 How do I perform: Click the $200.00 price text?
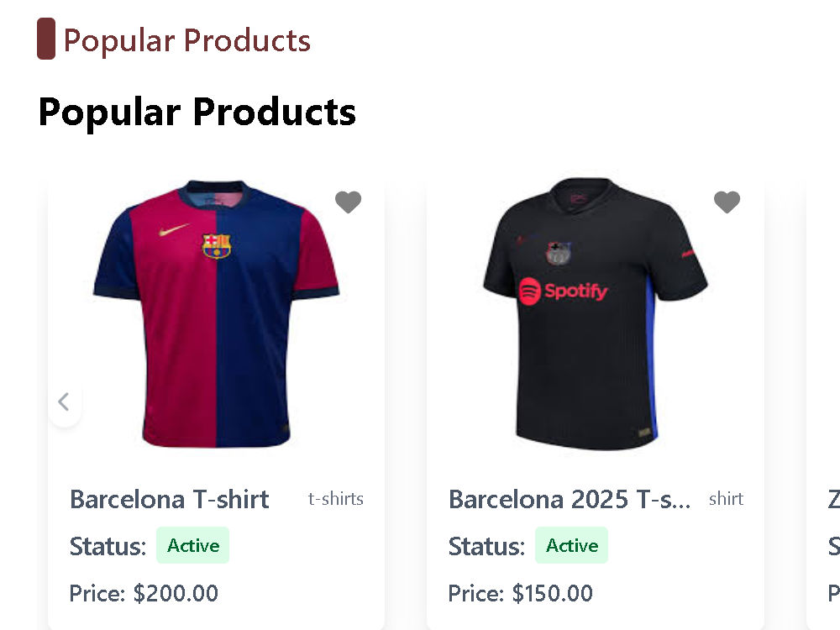pyautogui.click(x=176, y=593)
